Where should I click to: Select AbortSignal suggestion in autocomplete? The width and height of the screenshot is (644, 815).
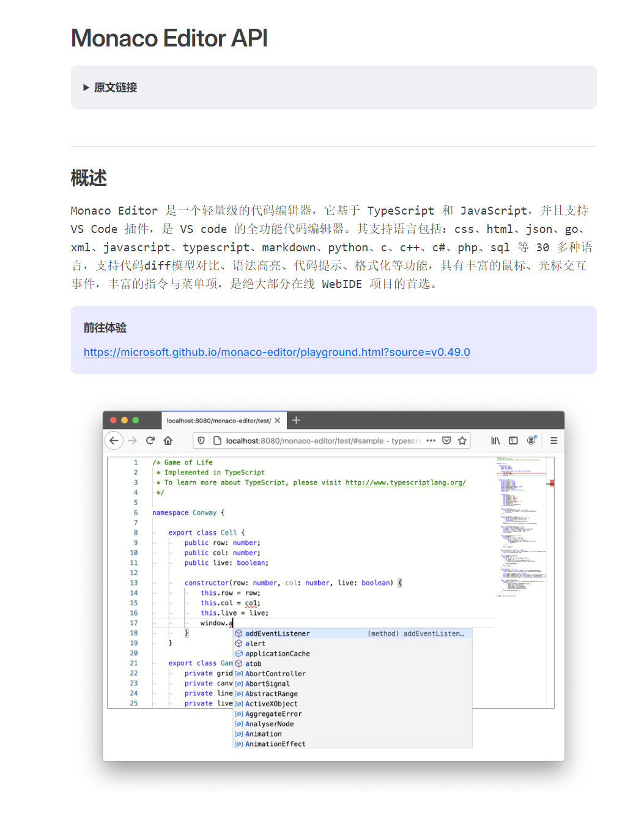click(353, 684)
